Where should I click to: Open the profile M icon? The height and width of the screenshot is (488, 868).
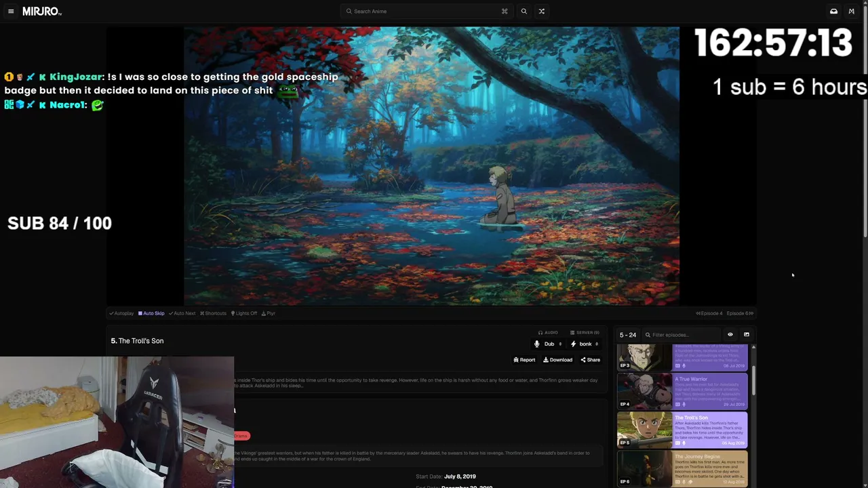pyautogui.click(x=852, y=12)
